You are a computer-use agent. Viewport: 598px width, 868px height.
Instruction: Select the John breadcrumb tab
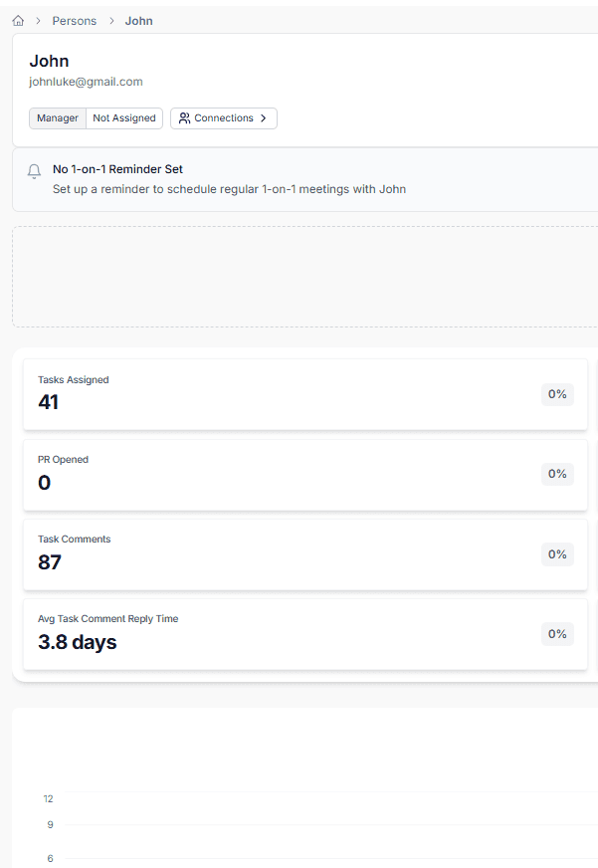(x=138, y=20)
